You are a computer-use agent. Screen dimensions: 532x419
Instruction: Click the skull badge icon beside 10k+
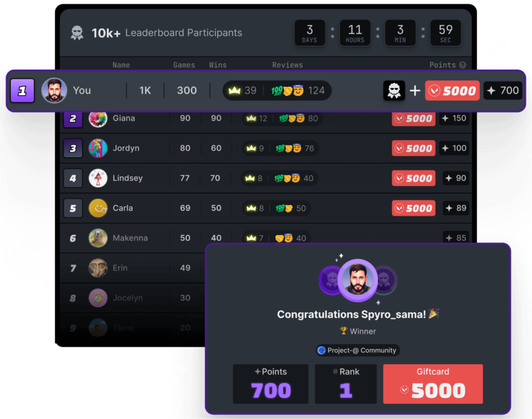(77, 33)
